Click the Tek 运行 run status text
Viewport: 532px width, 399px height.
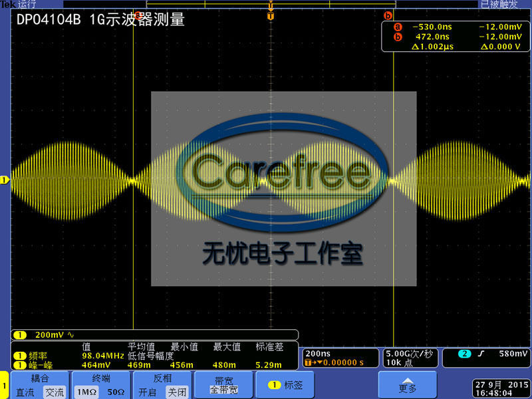click(18, 4)
